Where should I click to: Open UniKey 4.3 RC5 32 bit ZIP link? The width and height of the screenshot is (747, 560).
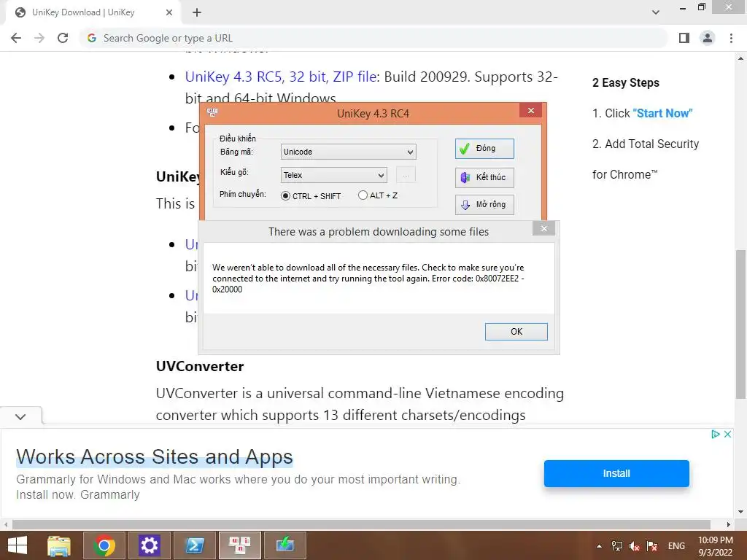[281, 77]
